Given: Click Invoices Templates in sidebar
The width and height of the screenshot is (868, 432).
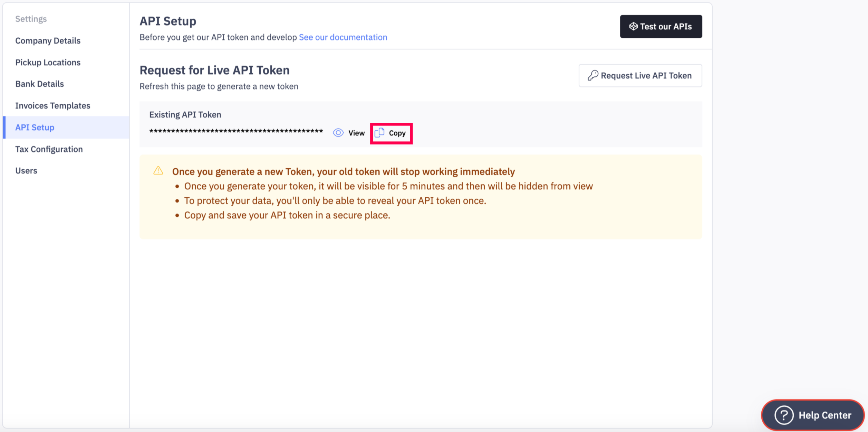Looking at the screenshot, I should (53, 105).
